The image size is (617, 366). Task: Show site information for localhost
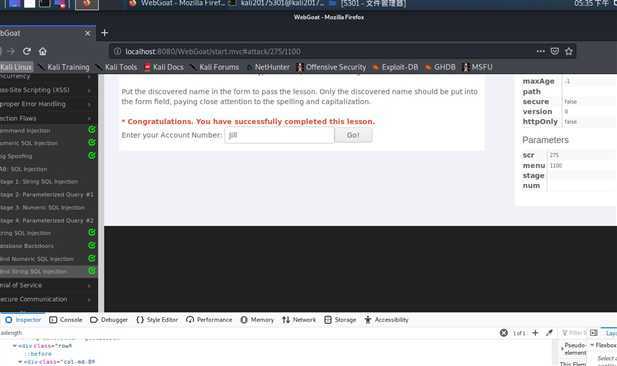(x=117, y=52)
